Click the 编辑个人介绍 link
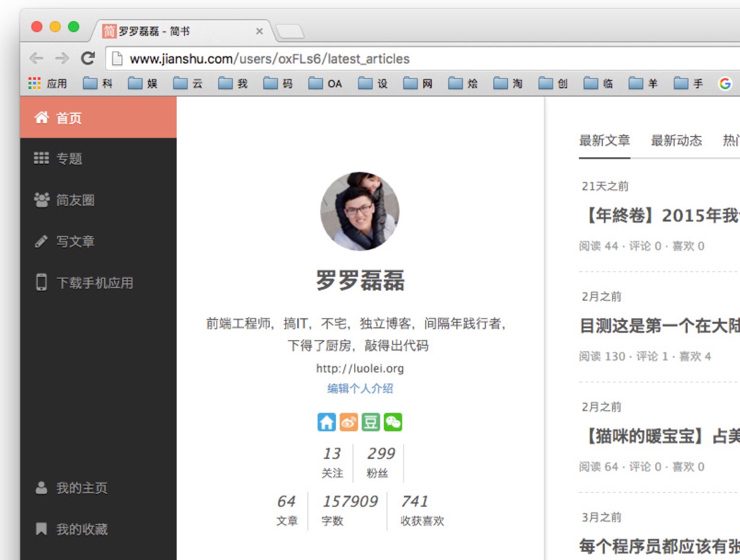 (x=360, y=388)
